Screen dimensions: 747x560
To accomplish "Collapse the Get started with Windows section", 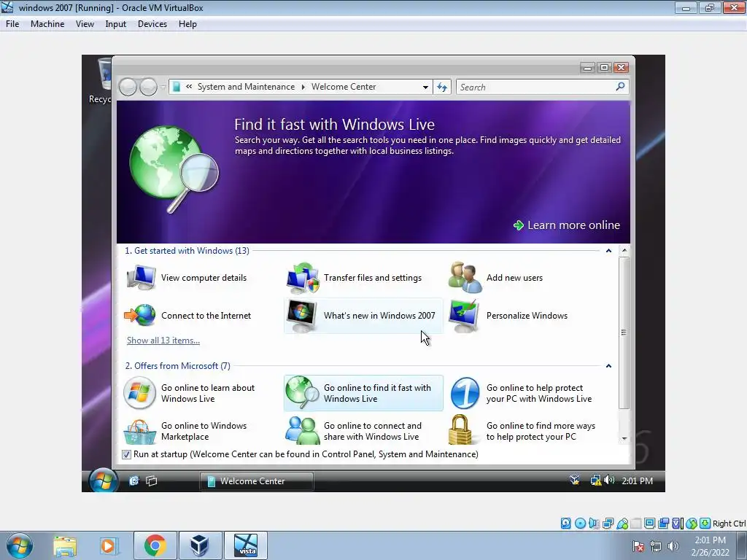I will (x=608, y=251).
